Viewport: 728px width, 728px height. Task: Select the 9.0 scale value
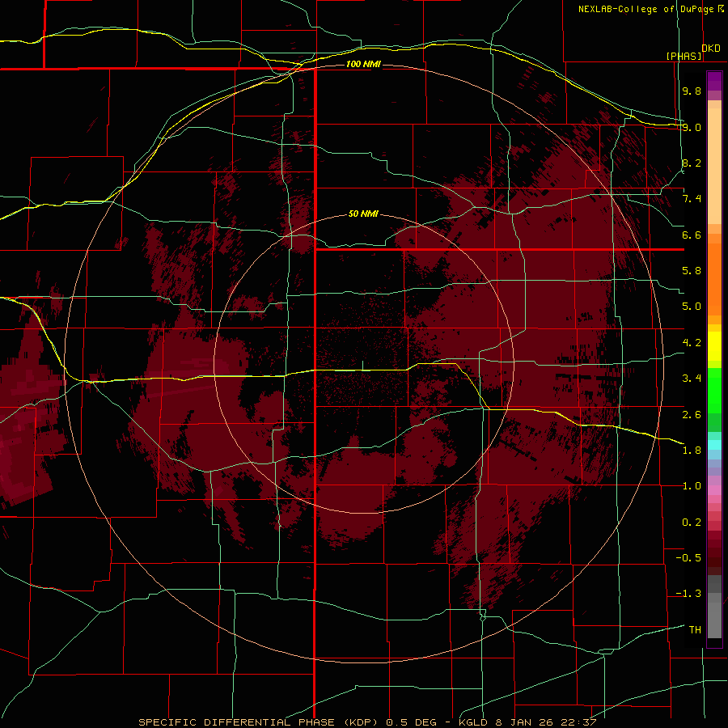coord(692,127)
